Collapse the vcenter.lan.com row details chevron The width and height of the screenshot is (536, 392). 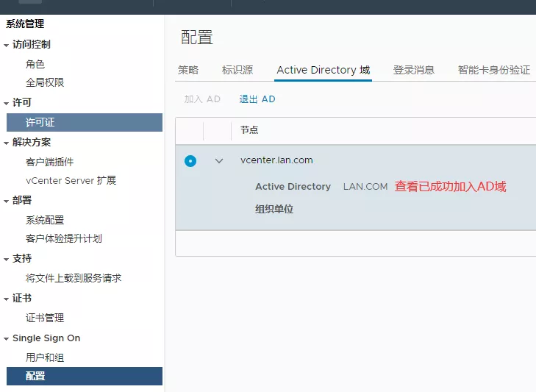coord(218,160)
